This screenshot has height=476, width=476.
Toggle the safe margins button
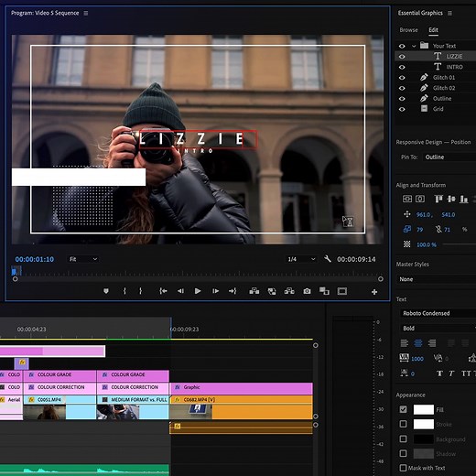(342, 291)
